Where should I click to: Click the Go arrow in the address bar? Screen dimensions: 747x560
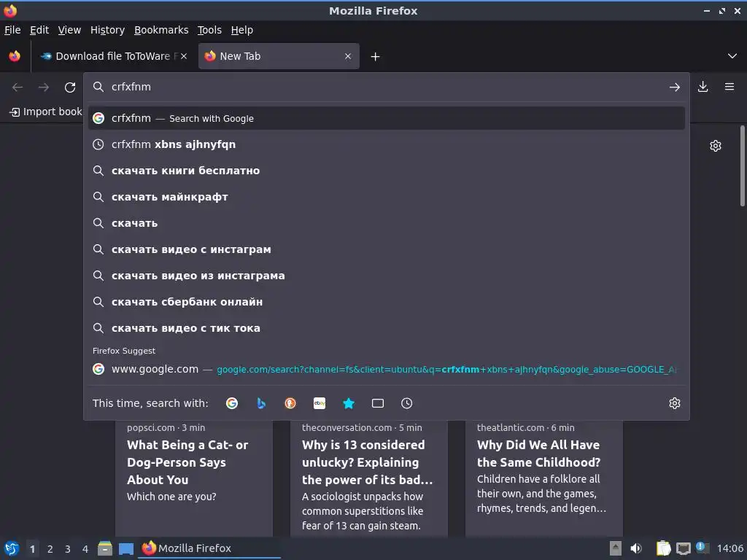(x=674, y=87)
